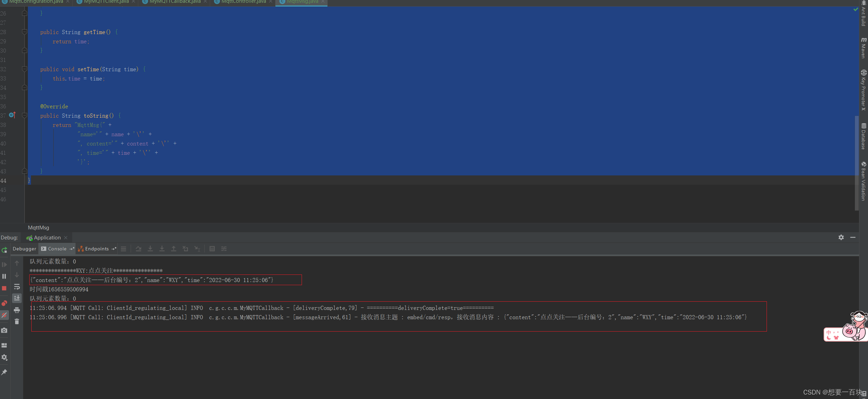Stop the Application debug process
868x399 pixels.
[x=4, y=288]
